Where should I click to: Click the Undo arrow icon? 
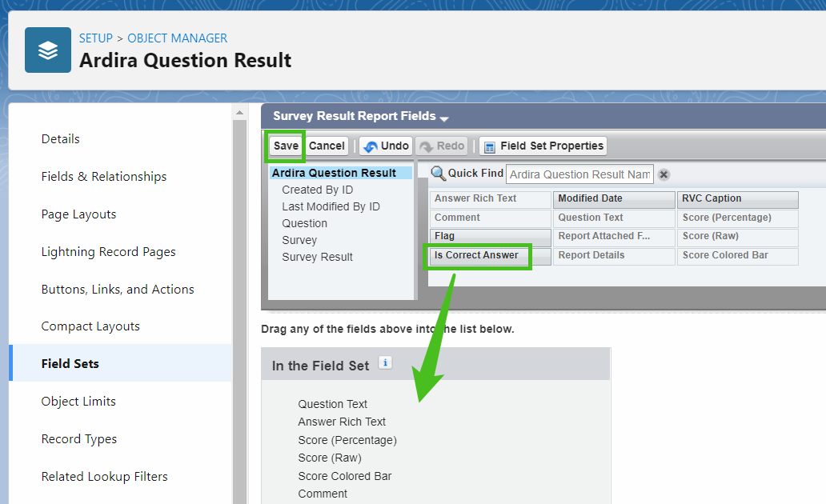click(373, 146)
